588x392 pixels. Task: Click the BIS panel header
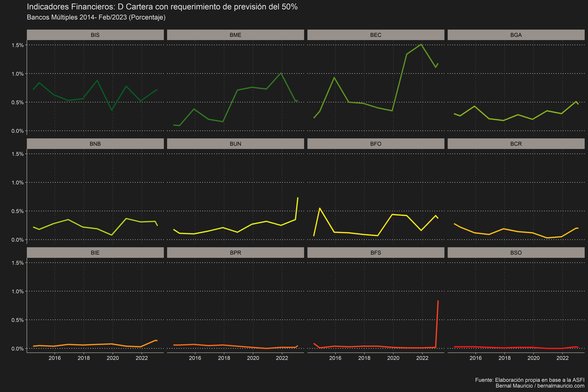tap(95, 35)
